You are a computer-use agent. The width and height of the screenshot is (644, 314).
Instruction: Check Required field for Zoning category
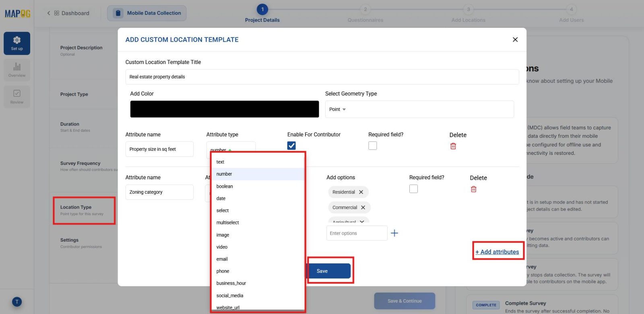coord(413,189)
